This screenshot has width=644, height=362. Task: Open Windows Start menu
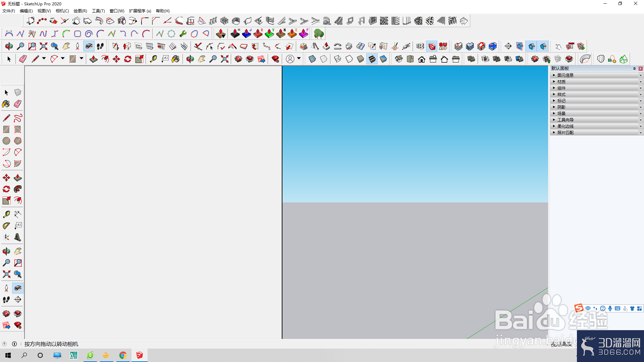click(x=8, y=355)
